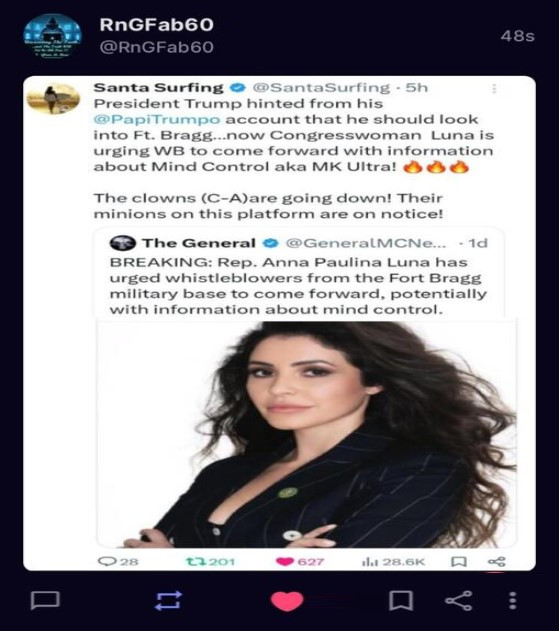Open the bottom three-dot more menu

tap(512, 601)
